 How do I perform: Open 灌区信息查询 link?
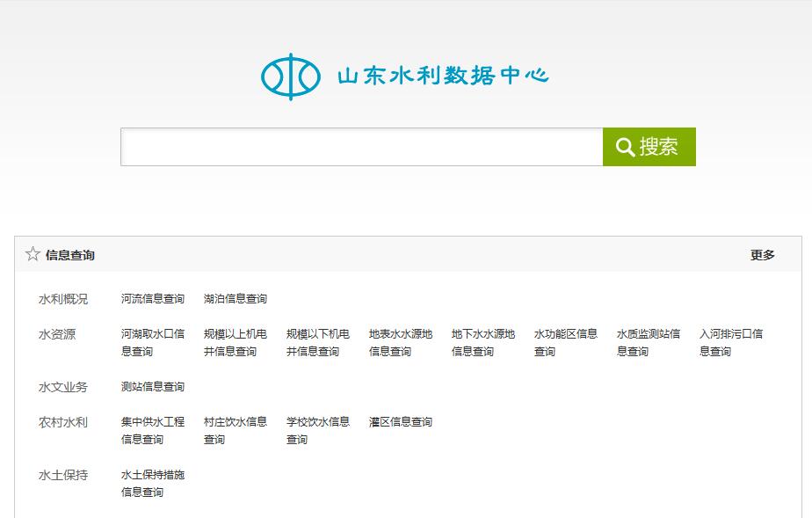coord(401,422)
